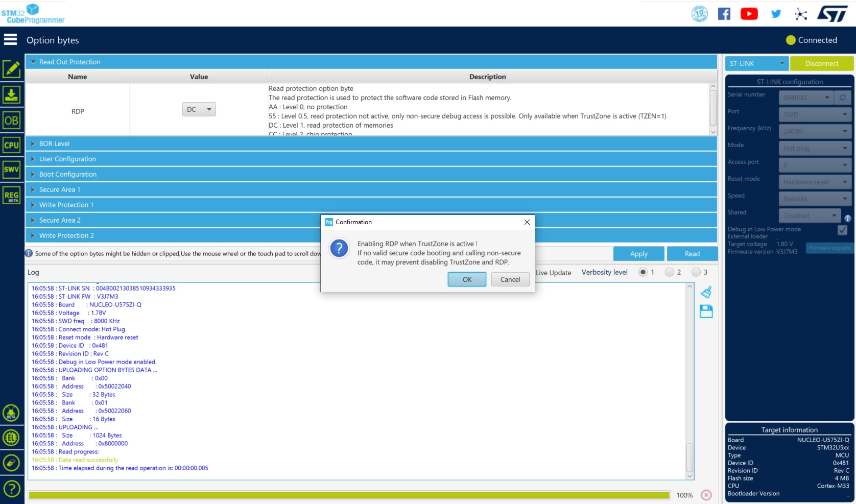Clear the log with broom icon

pyautogui.click(x=706, y=292)
